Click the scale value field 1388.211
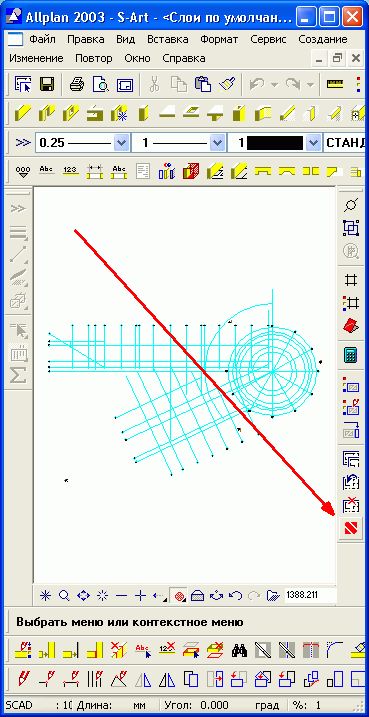 310,595
